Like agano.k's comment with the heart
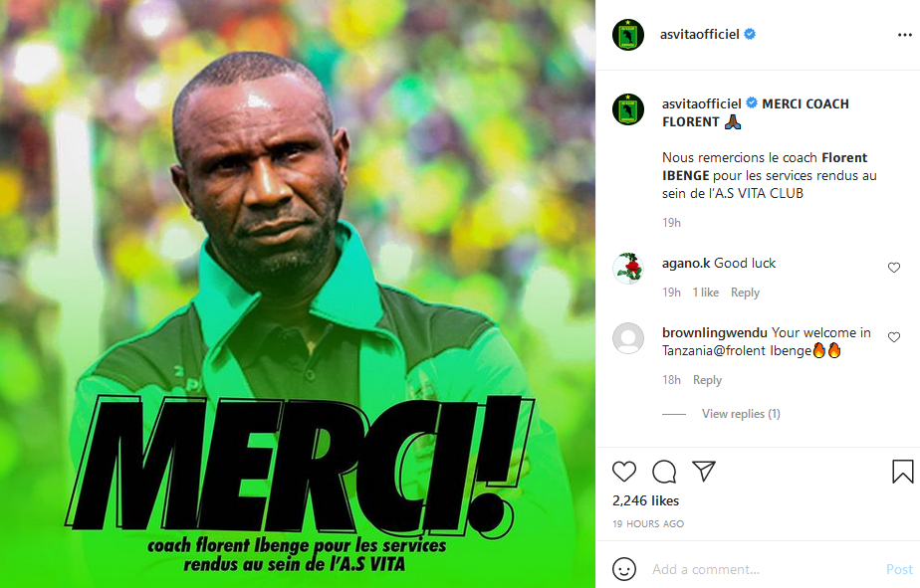Screen dimensions: 920x588 point(893,268)
